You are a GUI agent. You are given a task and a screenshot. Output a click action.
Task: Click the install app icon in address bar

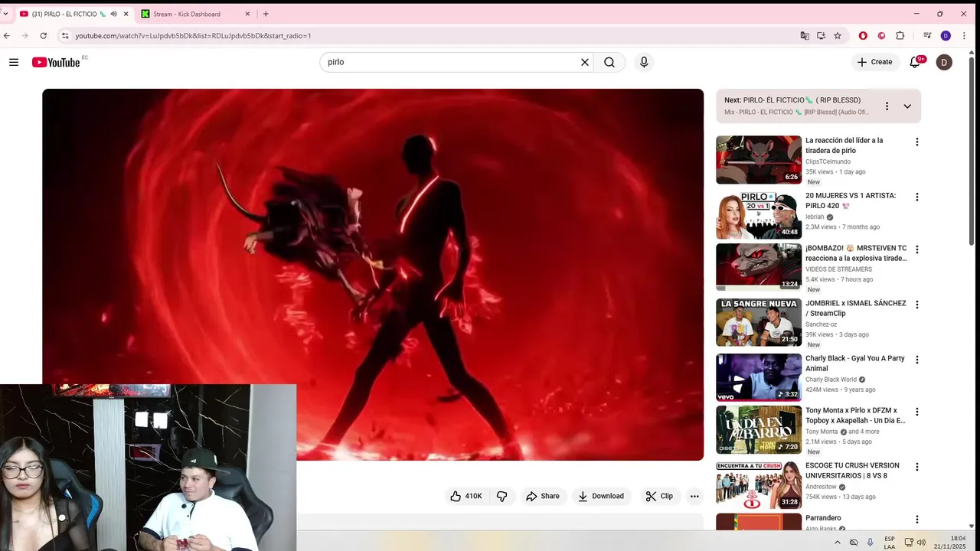(x=821, y=35)
